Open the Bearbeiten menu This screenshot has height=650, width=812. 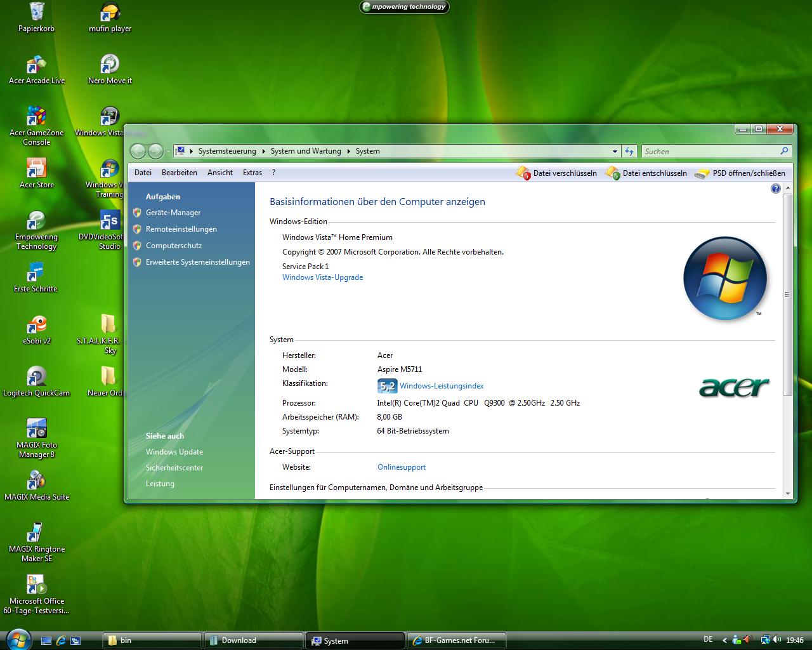(180, 173)
